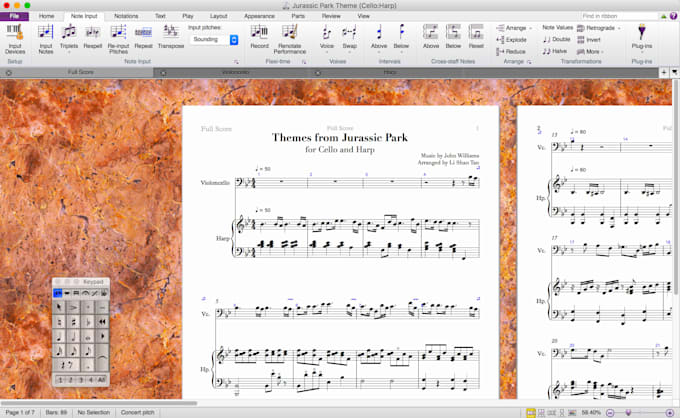Open the File tab
680x418 pixels.
[14, 16]
